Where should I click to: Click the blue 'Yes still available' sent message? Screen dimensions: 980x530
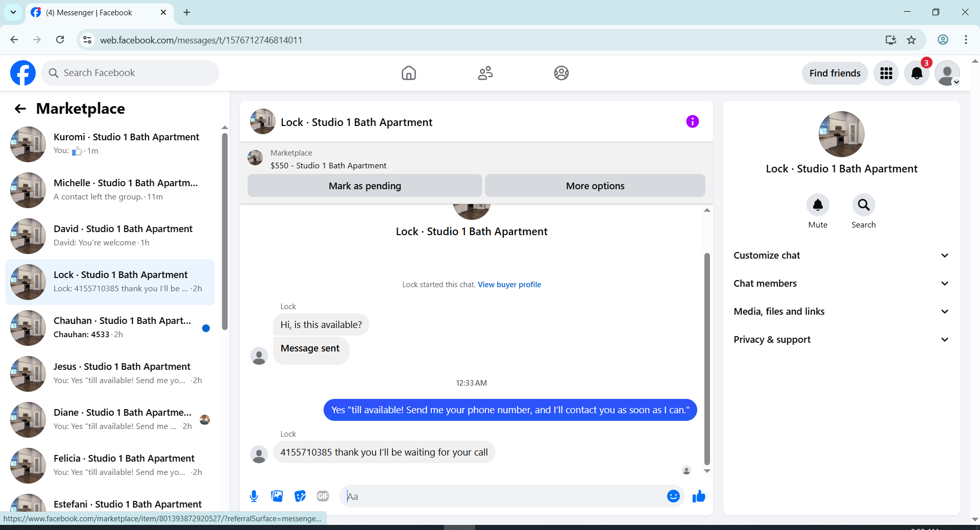pos(510,410)
